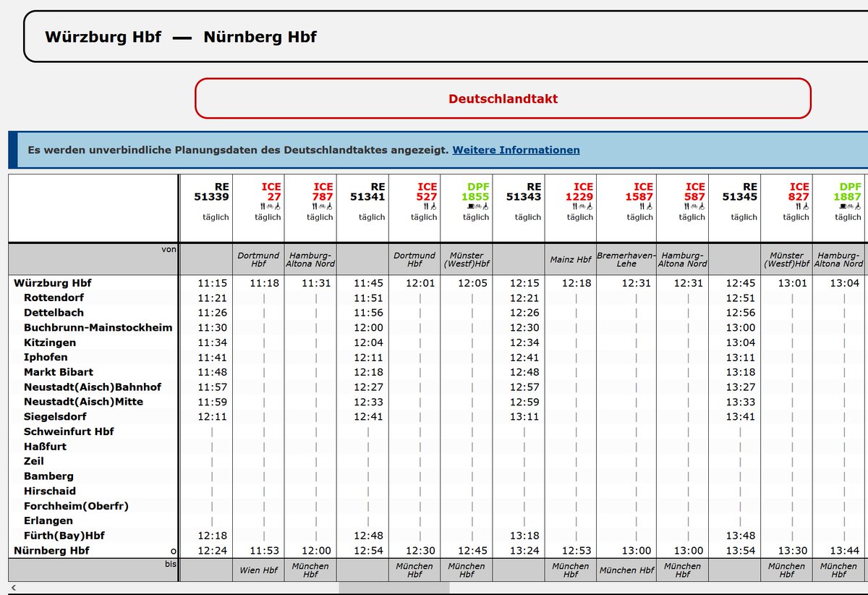
Task: Click the Bremerhaven-Lehe origin cell
Action: pyautogui.click(x=626, y=260)
